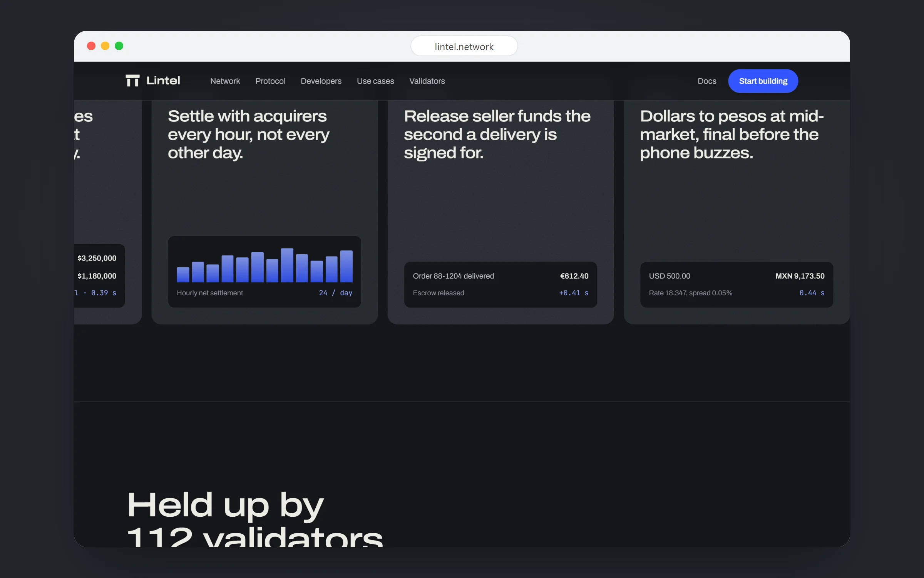
Task: Click 'Order 88-1204 delivered' text
Action: 453,276
